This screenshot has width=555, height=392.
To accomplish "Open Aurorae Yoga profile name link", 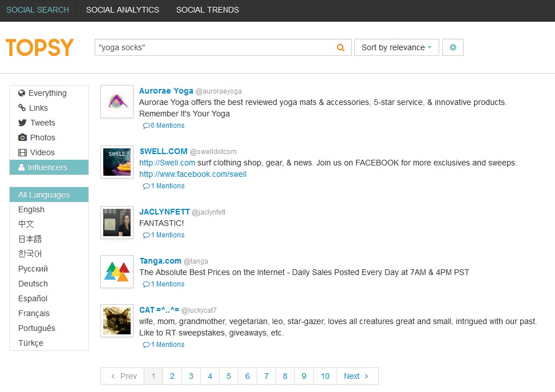I will [166, 91].
